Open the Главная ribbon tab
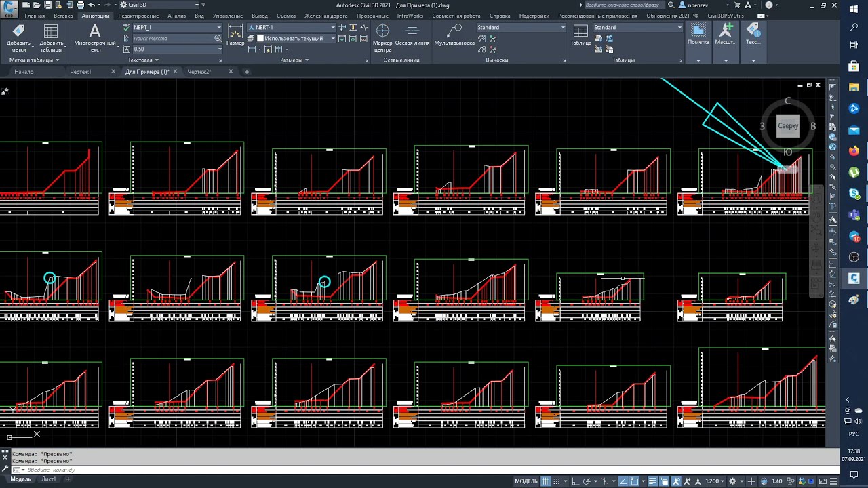Screen dimensions: 868x488 [x=35, y=16]
